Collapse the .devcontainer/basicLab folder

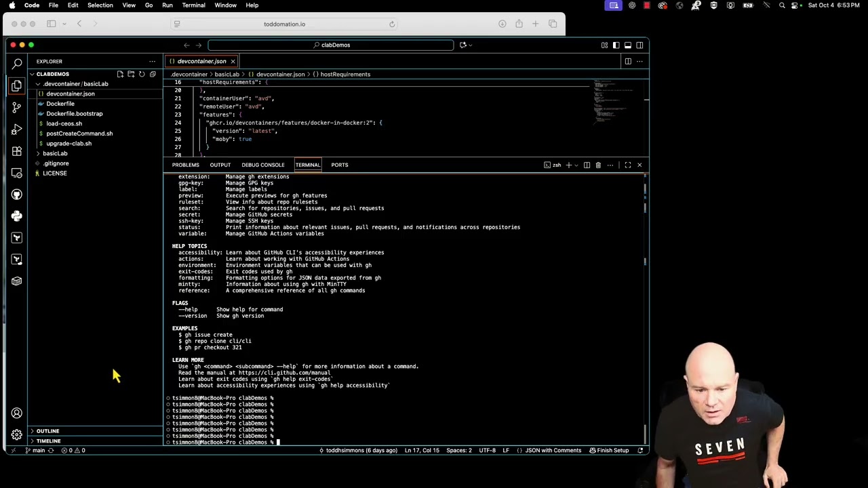coord(95,84)
